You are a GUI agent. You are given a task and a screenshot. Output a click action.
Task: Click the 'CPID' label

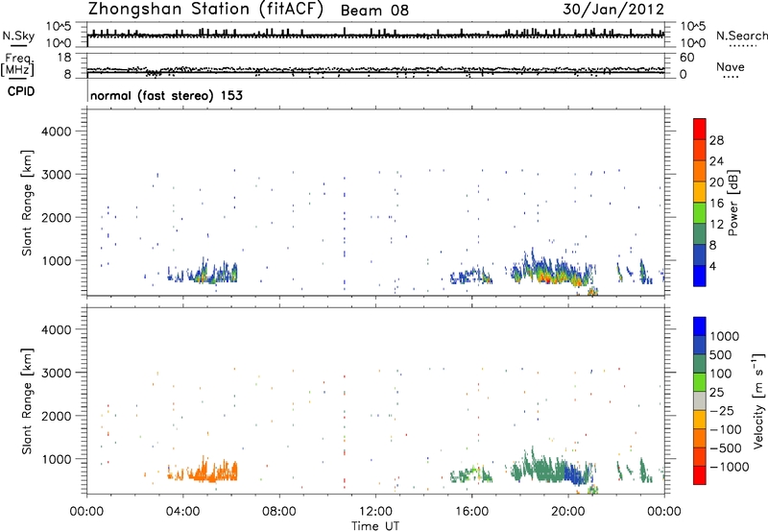[x=21, y=91]
